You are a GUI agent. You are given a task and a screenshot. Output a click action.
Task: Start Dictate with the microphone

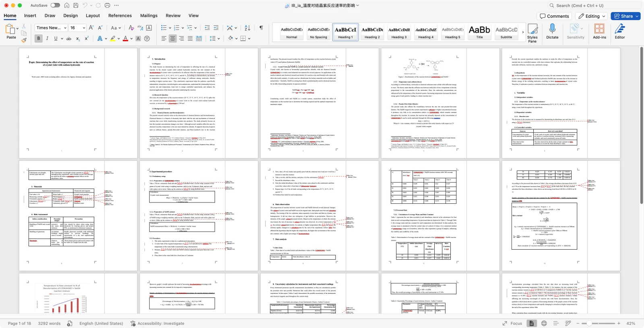552,31
